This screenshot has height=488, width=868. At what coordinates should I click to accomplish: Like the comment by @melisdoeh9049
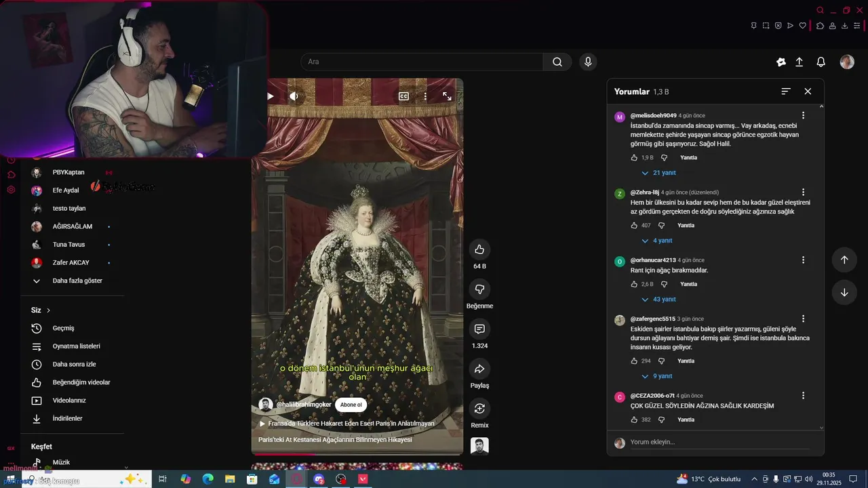(x=634, y=158)
